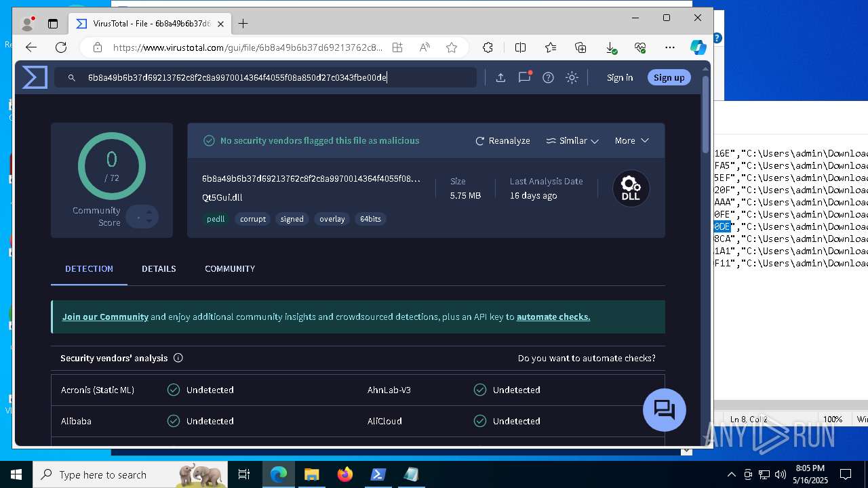Open PowerShell from the taskbar
This screenshot has width=868, height=488.
[x=378, y=474]
